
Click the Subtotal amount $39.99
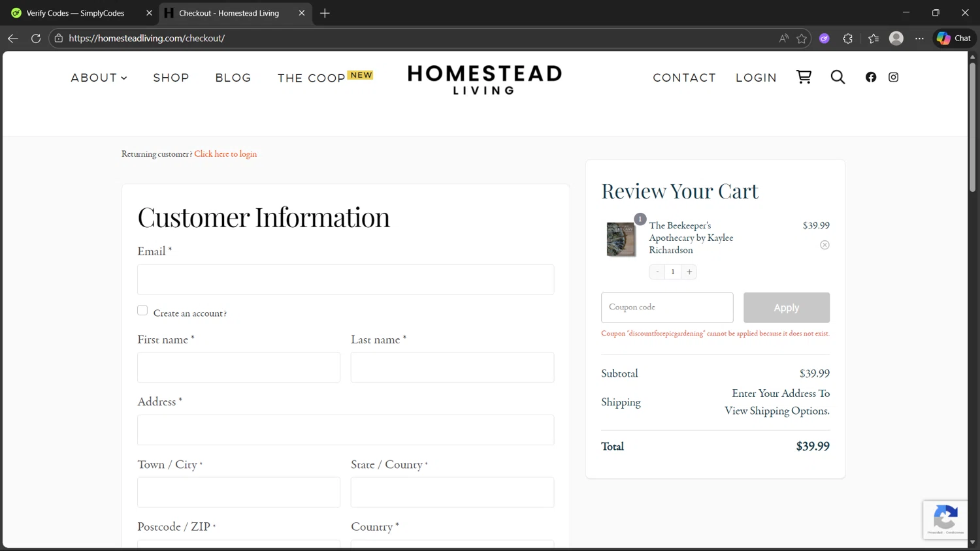click(814, 373)
